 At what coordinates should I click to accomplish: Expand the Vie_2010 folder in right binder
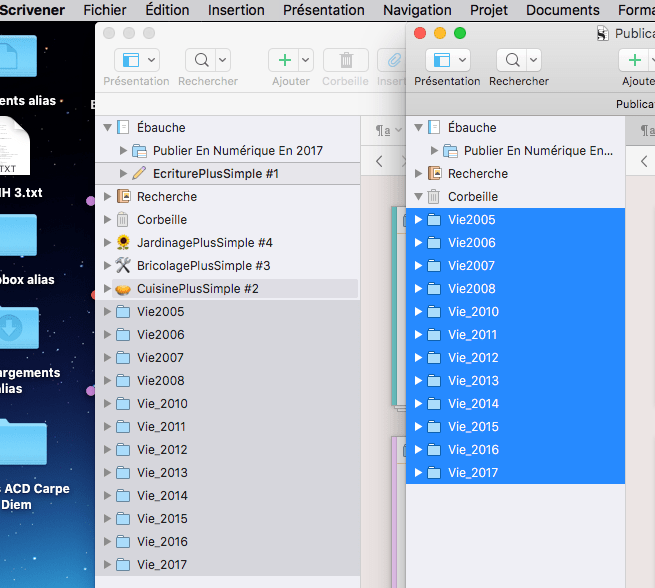point(419,312)
